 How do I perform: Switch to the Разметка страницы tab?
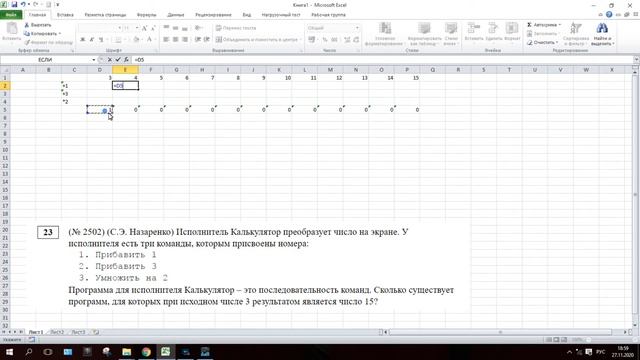105,15
